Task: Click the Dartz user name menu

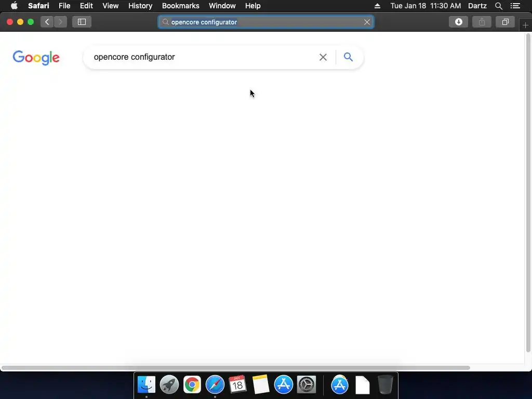Action: (x=477, y=6)
